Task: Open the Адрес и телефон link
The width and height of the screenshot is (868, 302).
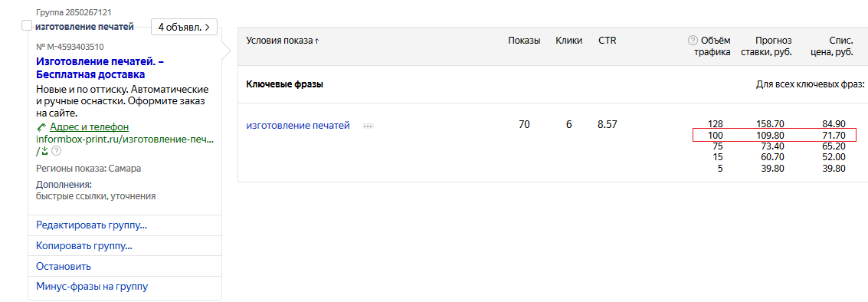Action: [89, 127]
